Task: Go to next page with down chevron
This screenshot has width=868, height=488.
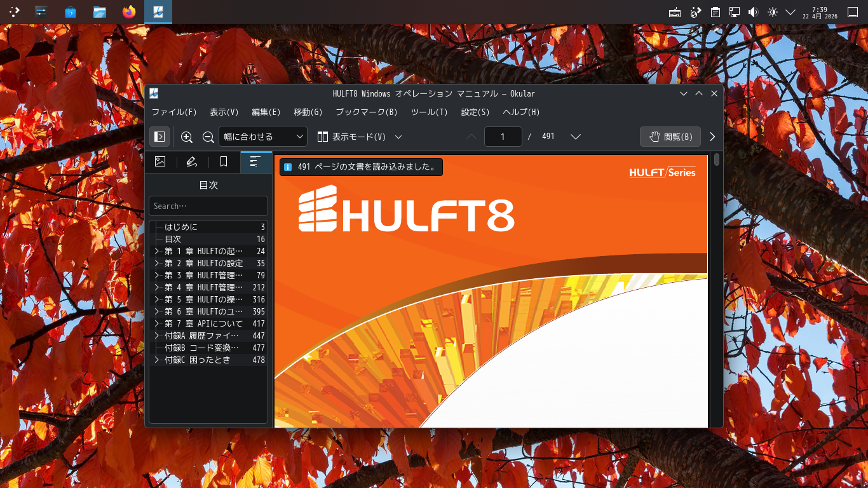Action: coord(576,137)
